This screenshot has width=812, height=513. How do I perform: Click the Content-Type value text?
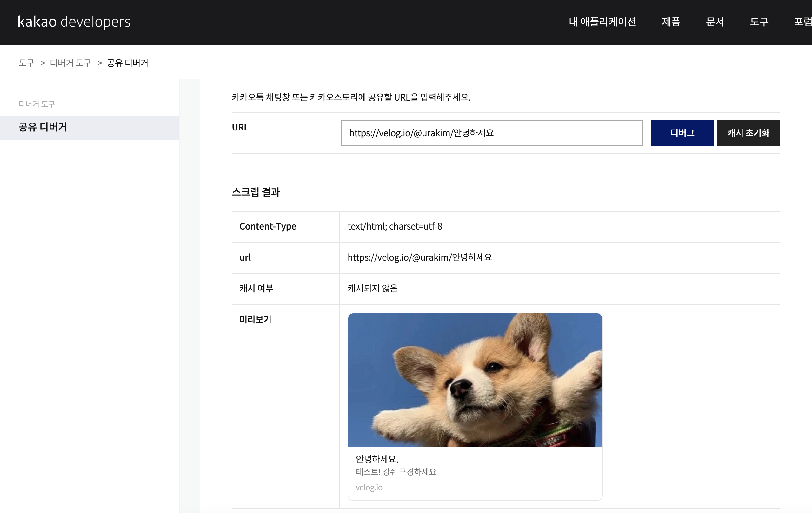[x=395, y=226]
